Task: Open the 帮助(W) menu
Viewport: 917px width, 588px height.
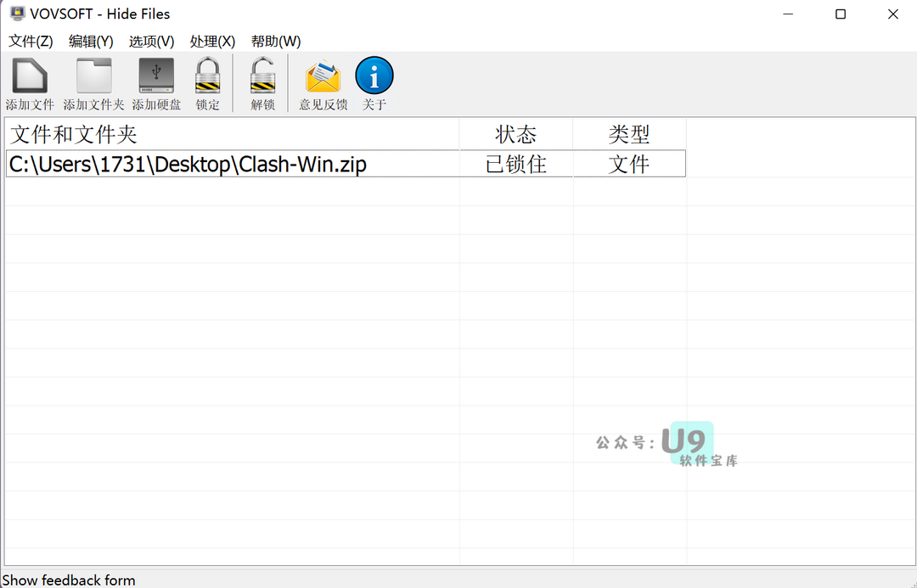Action: pyautogui.click(x=275, y=42)
